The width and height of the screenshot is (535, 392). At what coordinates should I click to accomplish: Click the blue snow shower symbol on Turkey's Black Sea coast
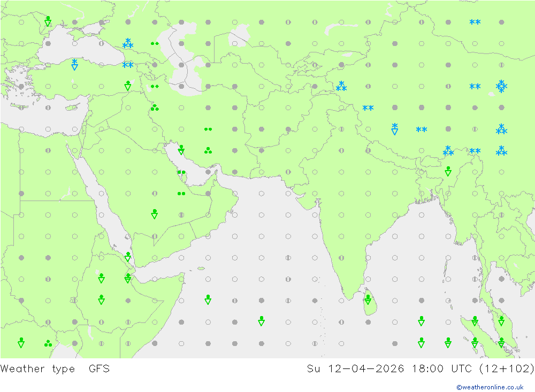point(74,64)
